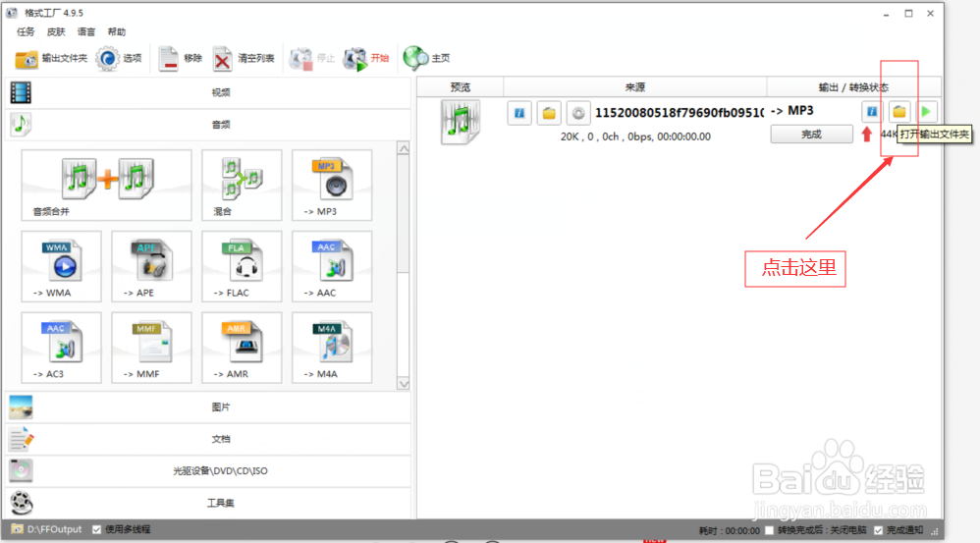Image resolution: width=980 pixels, height=543 pixels.
Task: Click source file info icon
Action: (x=519, y=113)
